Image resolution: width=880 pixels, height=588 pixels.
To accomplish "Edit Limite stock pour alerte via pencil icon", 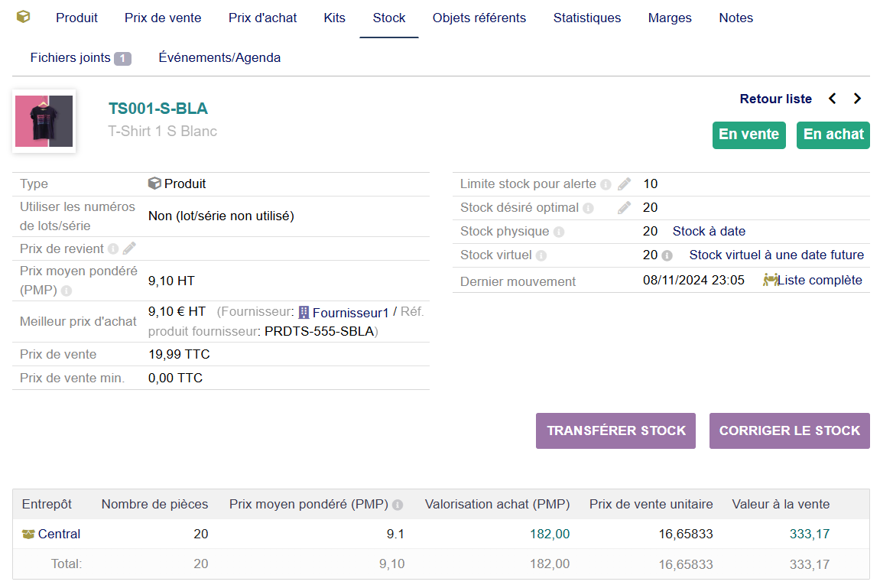I will tap(625, 184).
